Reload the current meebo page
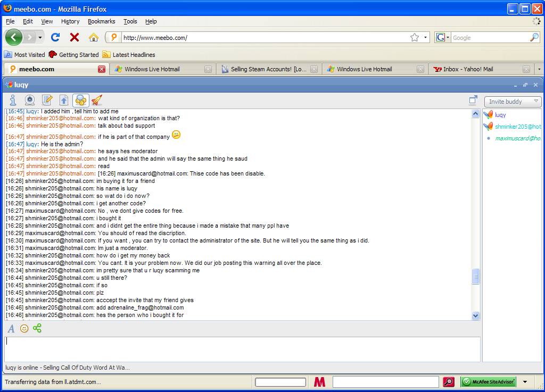This screenshot has width=545, height=392. tap(55, 37)
